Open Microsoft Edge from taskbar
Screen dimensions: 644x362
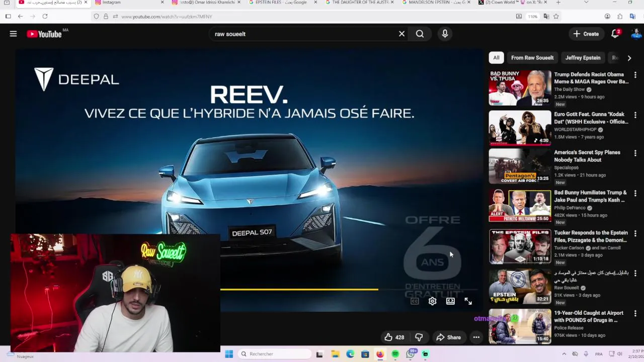tap(350, 354)
